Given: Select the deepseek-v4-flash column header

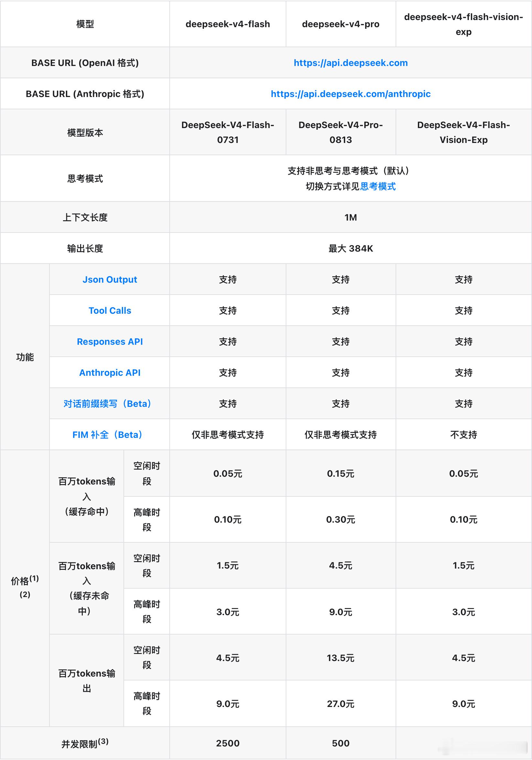Looking at the screenshot, I should coord(228,24).
